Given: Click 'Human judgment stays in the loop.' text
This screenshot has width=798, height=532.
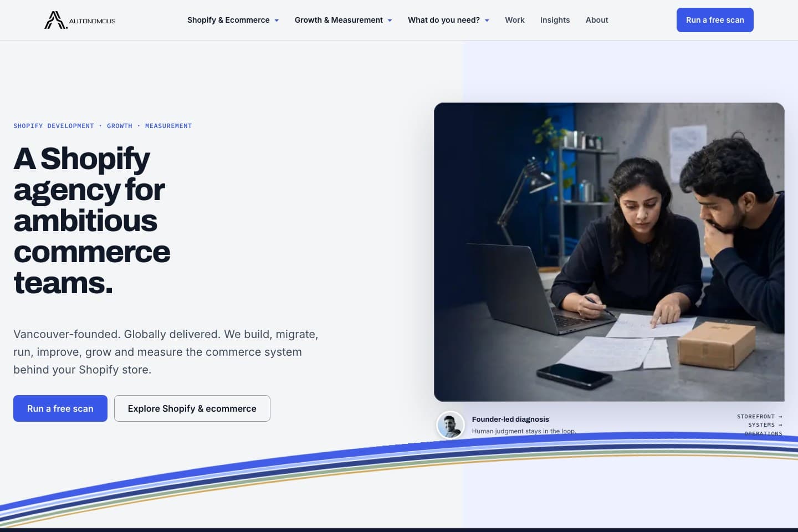Looking at the screenshot, I should pos(524,431).
